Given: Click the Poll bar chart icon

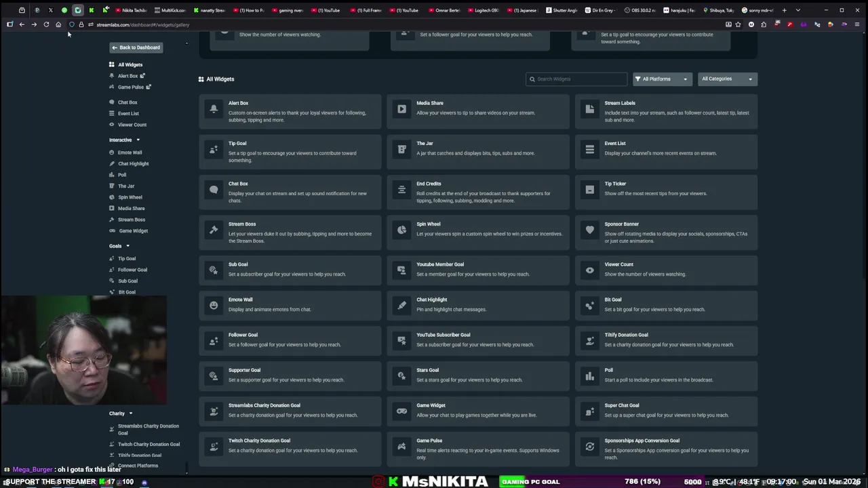Looking at the screenshot, I should pyautogui.click(x=589, y=375).
